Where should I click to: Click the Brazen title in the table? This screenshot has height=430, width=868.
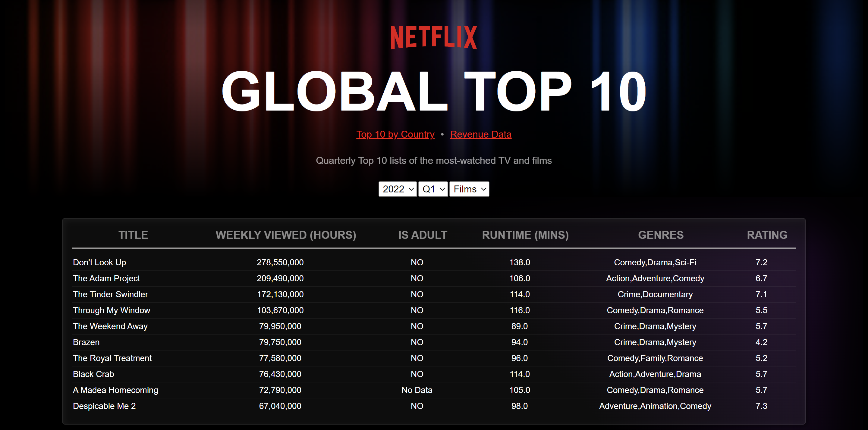pyautogui.click(x=86, y=342)
